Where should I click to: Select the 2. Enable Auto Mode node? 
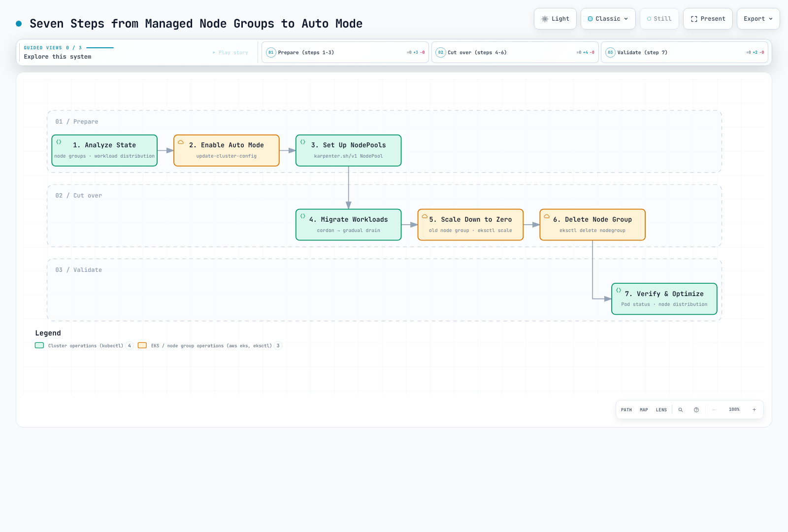(x=227, y=150)
